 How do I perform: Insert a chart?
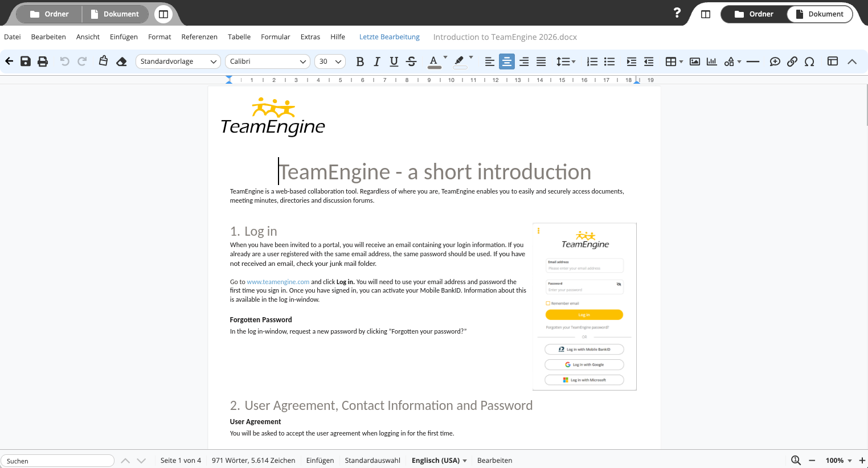pos(712,61)
